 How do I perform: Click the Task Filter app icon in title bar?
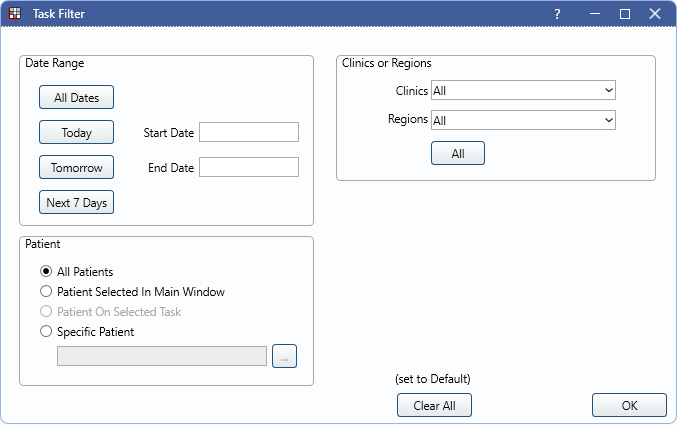[15, 14]
